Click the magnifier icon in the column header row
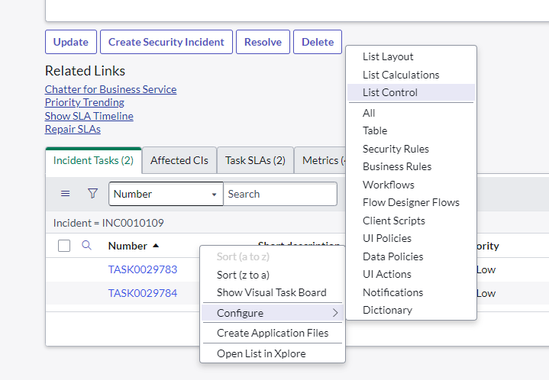 86,245
